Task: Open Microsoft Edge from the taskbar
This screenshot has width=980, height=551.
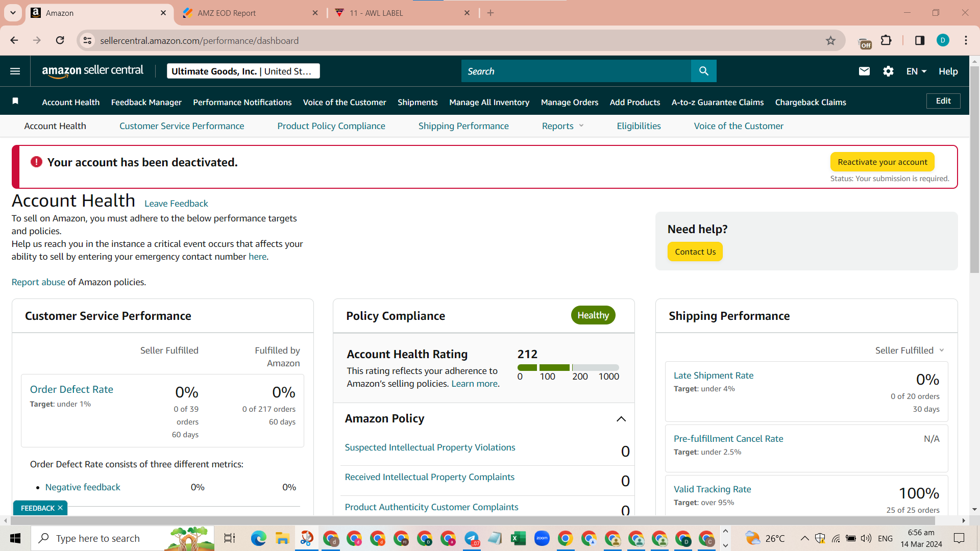Action: 258,538
